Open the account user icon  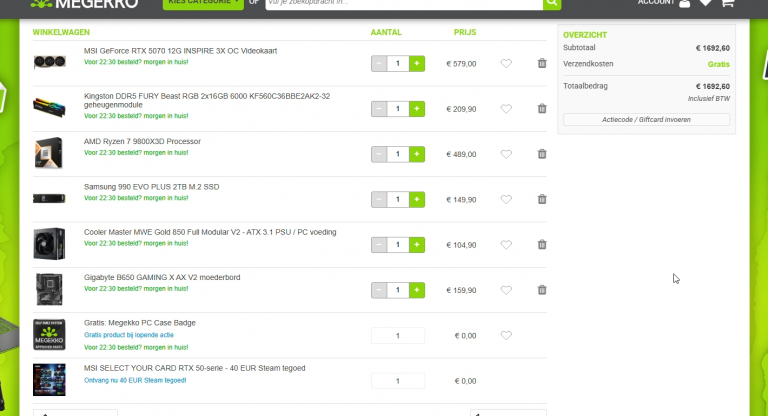pos(685,3)
